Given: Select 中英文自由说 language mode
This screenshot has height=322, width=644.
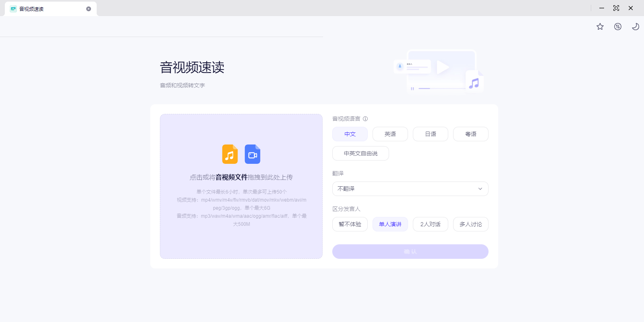Looking at the screenshot, I should tap(360, 153).
